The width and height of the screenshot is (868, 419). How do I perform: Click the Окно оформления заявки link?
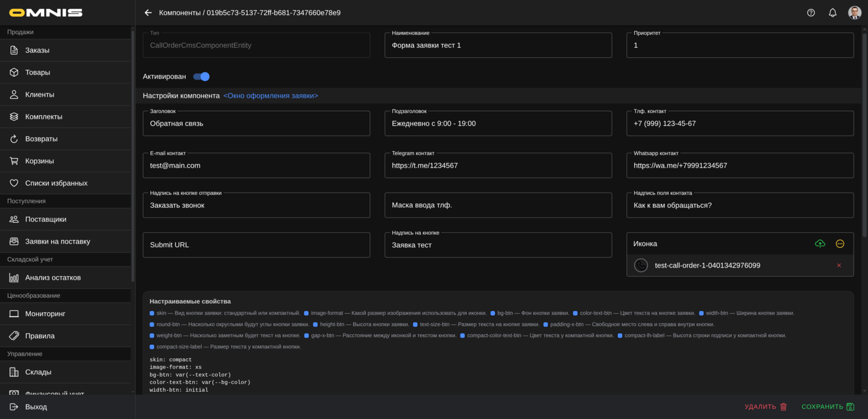click(271, 96)
